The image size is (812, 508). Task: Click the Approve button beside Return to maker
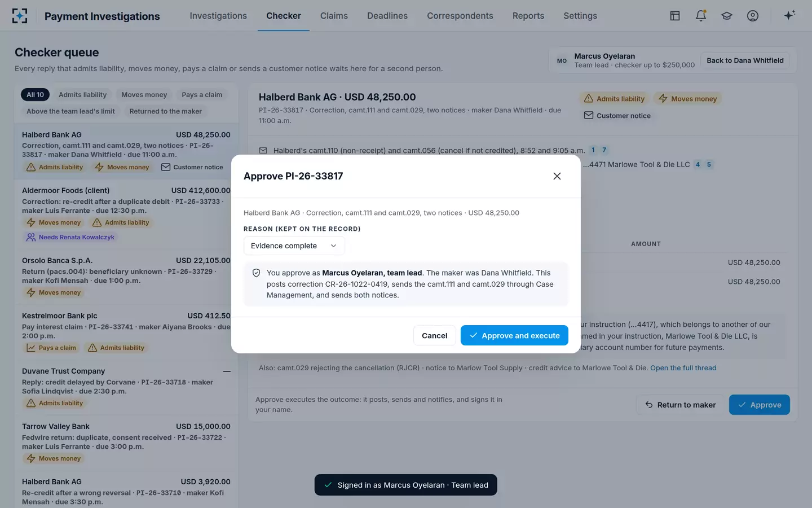click(759, 405)
